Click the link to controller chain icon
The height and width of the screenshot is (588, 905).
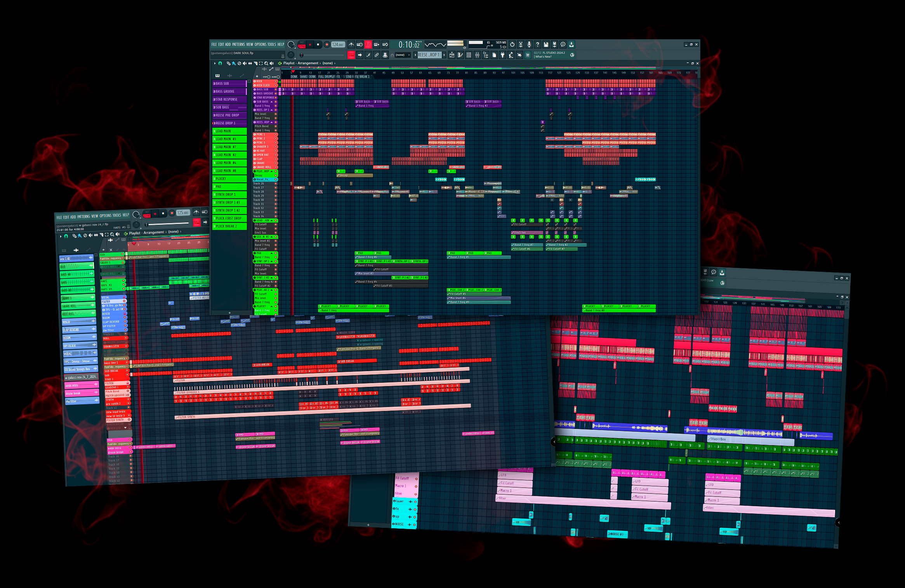coord(377,55)
